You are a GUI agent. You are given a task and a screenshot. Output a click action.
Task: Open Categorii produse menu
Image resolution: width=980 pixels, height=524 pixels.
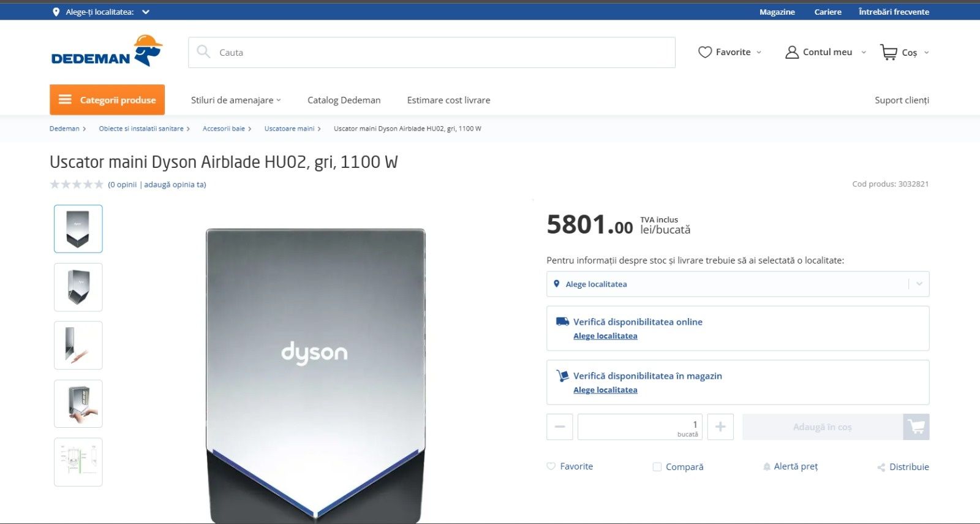coord(107,99)
